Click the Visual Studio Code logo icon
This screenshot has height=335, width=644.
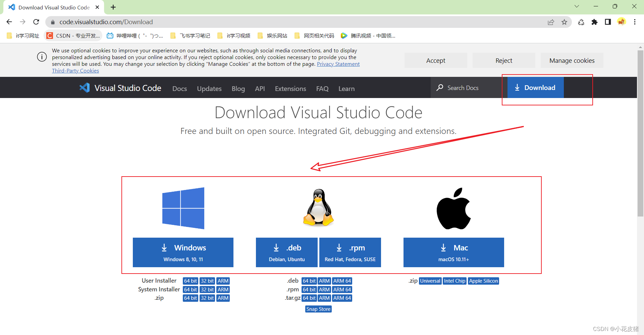85,88
